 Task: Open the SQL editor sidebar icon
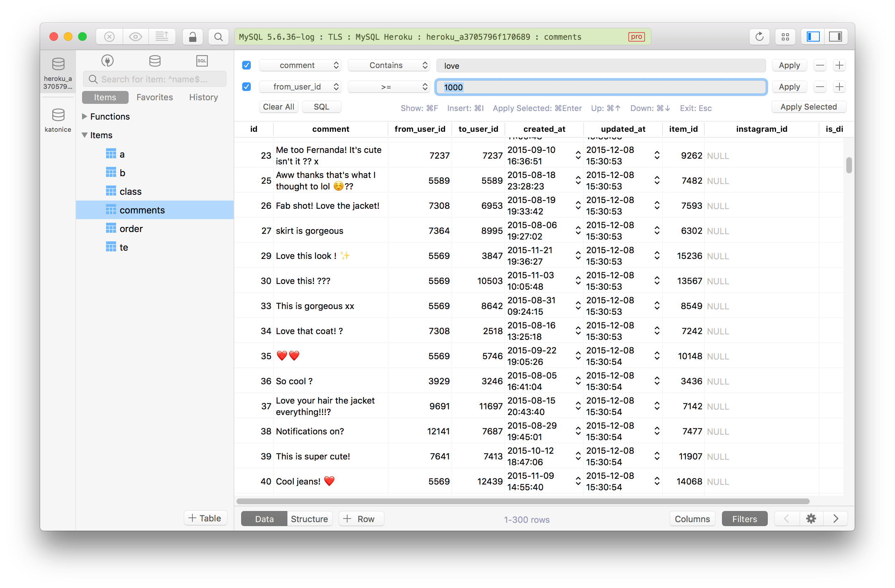(202, 61)
